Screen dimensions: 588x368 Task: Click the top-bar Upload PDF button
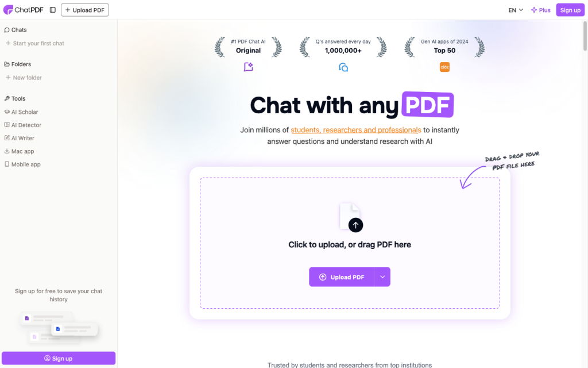click(85, 10)
